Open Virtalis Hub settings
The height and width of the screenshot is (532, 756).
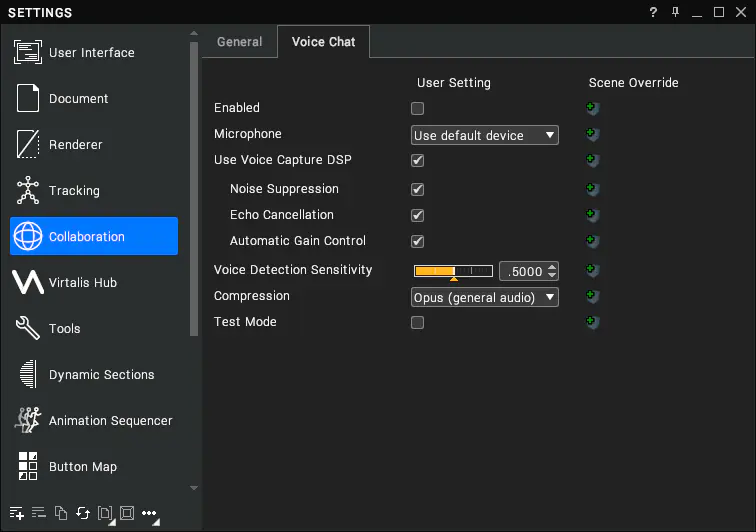94,282
